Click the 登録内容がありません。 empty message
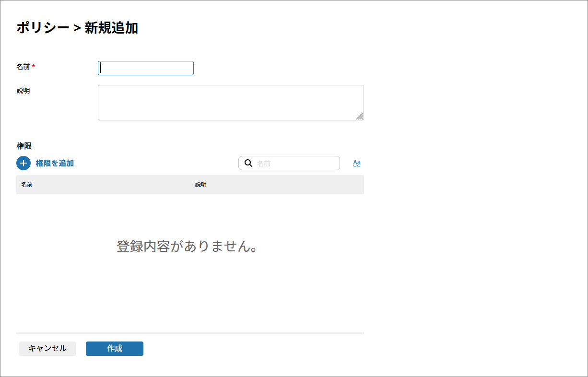 tap(188, 247)
